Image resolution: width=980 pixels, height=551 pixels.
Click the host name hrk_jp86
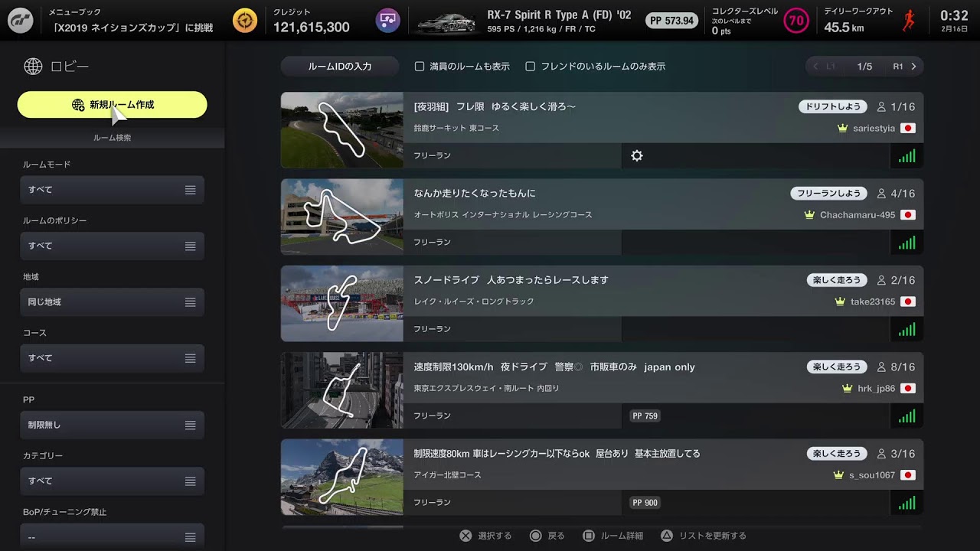pos(876,389)
